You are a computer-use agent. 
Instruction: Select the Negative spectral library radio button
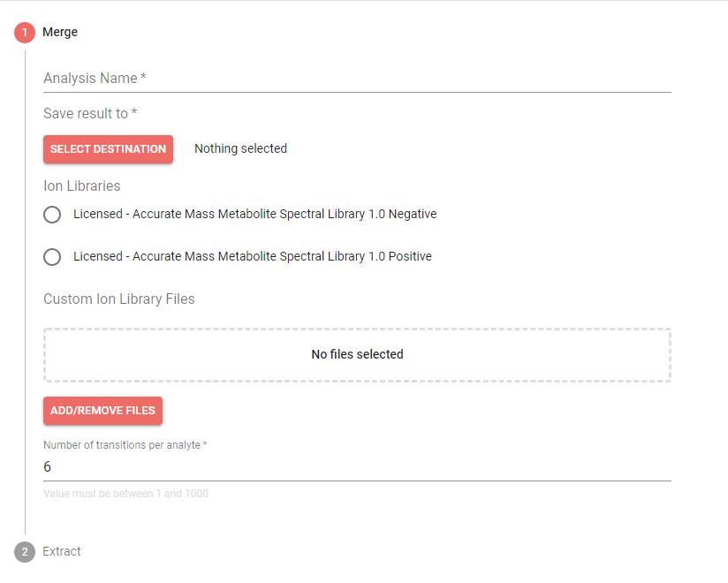pos(52,215)
